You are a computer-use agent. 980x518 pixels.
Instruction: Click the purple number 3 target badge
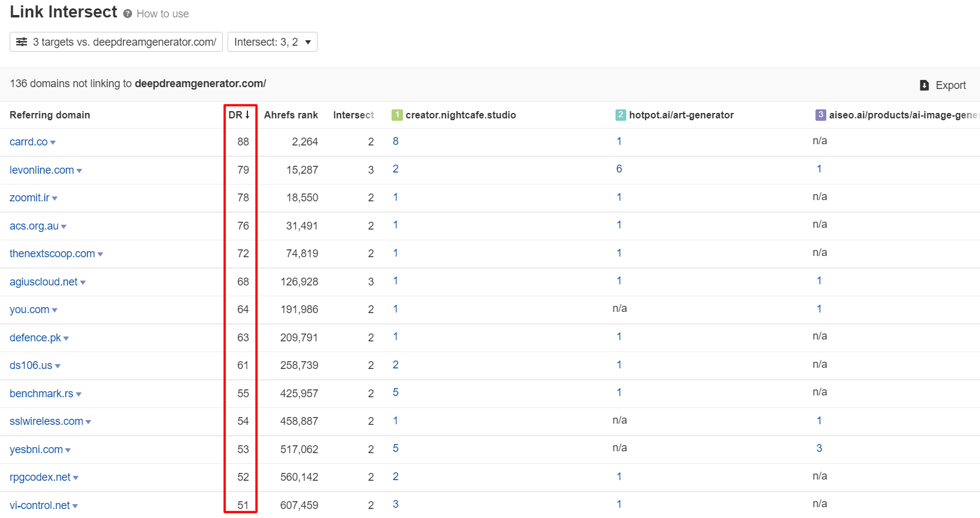point(820,115)
